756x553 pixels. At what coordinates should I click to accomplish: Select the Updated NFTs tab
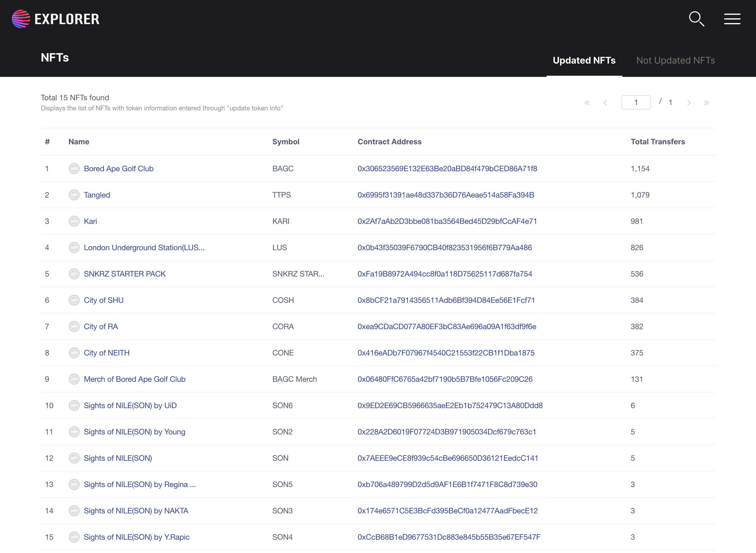pyautogui.click(x=584, y=60)
